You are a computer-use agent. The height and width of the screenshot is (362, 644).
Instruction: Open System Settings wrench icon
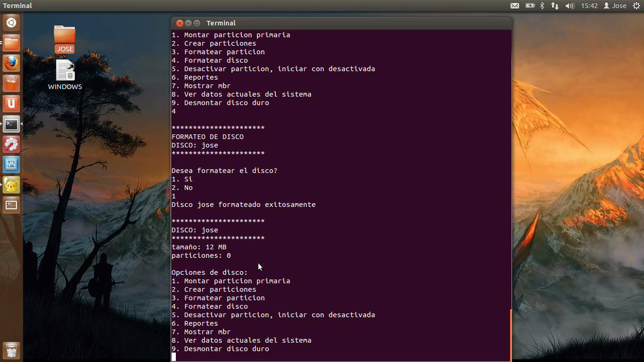[11, 145]
